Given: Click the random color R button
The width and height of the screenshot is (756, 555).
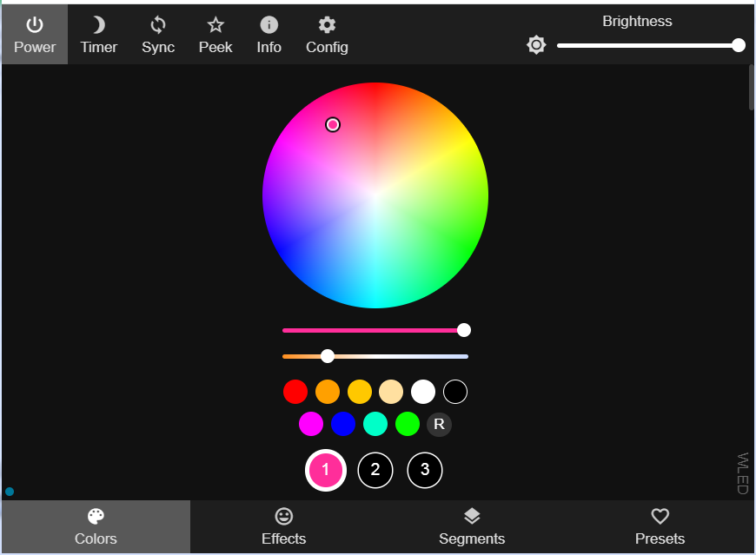Looking at the screenshot, I should [439, 424].
